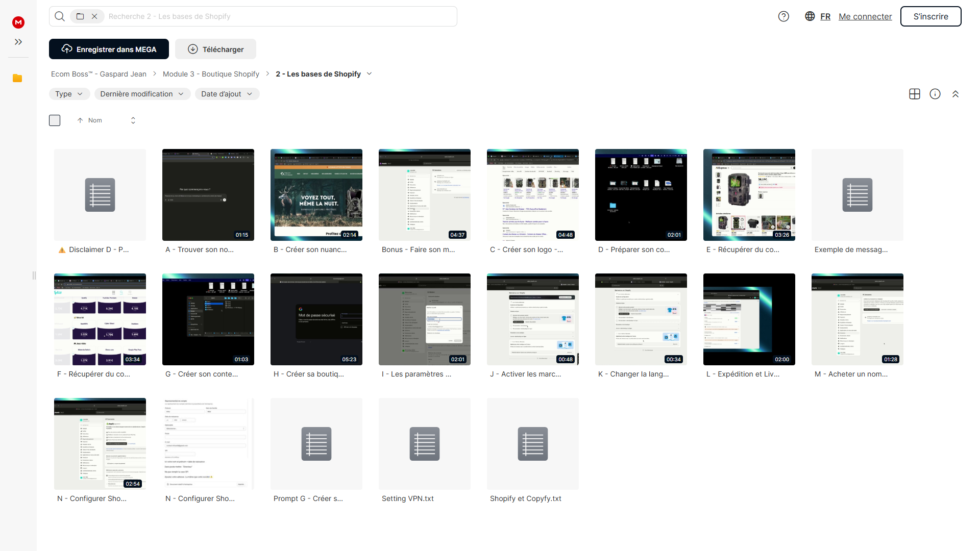The image size is (980, 551).
Task: Collapse the header with the double up chevron
Action: coord(955,94)
